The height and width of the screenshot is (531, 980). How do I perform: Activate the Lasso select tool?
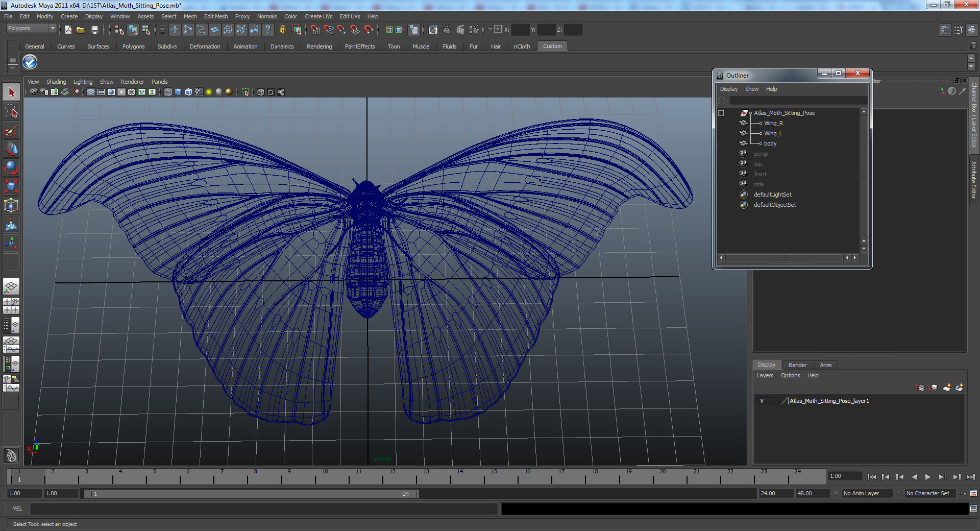point(11,111)
